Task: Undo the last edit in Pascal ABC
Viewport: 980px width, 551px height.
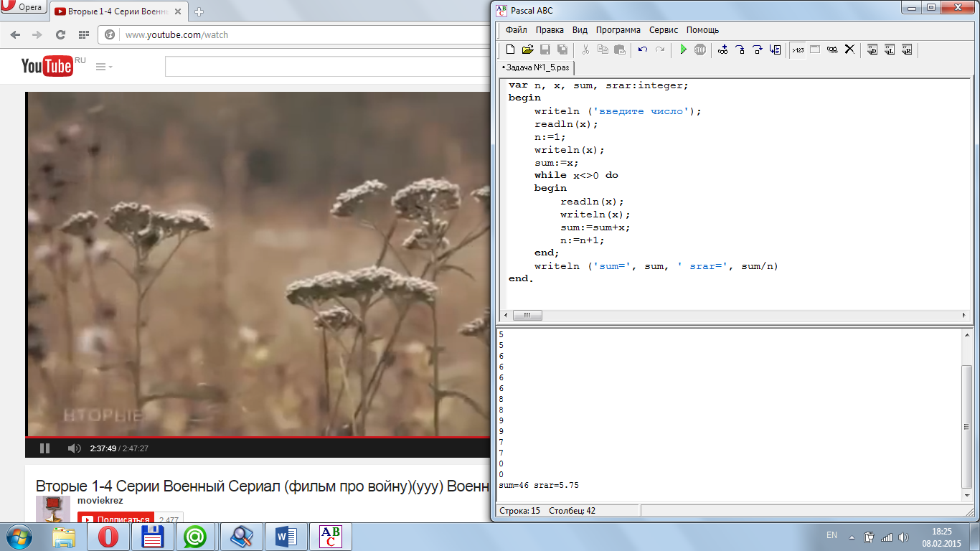Action: pos(642,50)
